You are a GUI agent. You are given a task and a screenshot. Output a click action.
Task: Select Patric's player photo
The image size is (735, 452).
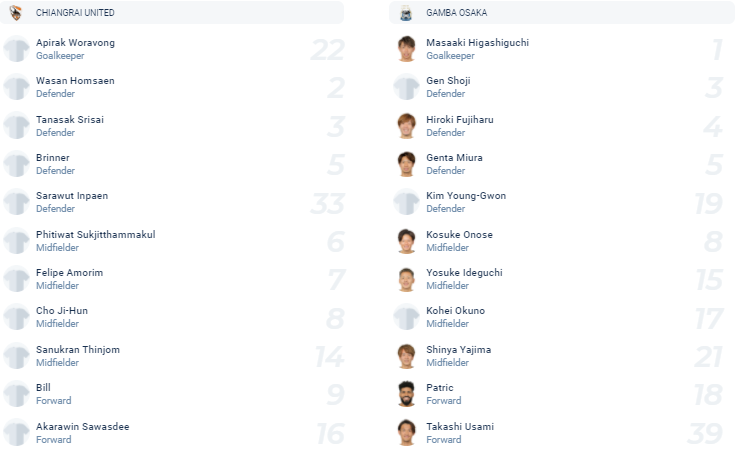tap(406, 394)
